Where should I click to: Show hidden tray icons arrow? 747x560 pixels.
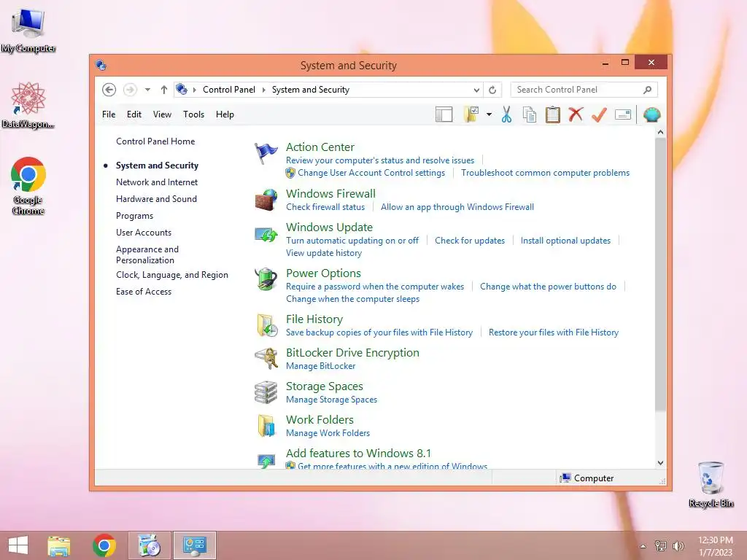[x=643, y=546]
